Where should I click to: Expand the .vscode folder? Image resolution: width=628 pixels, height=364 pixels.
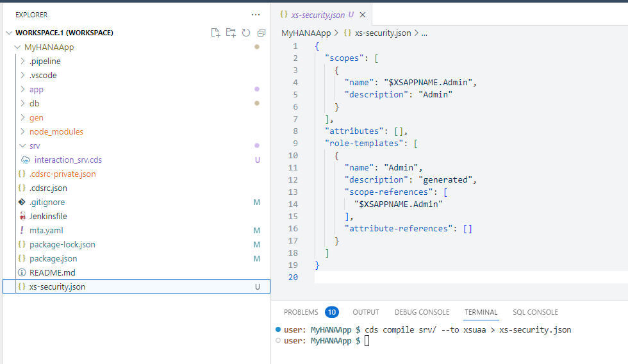(x=22, y=75)
